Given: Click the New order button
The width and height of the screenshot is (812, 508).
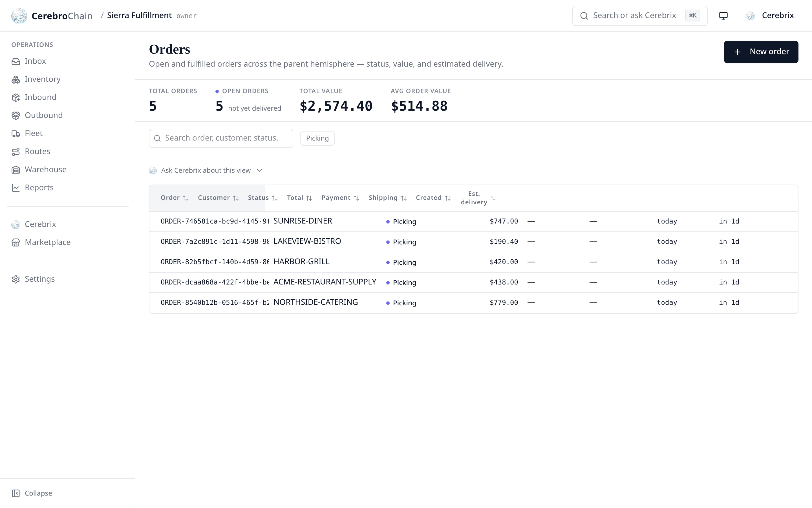Looking at the screenshot, I should 761,52.
